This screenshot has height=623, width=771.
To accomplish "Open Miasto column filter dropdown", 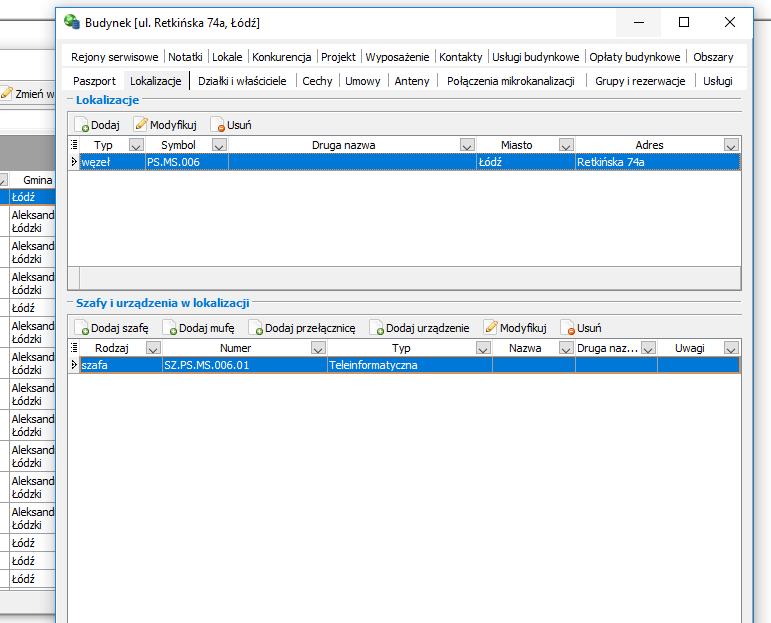I will click(x=566, y=145).
